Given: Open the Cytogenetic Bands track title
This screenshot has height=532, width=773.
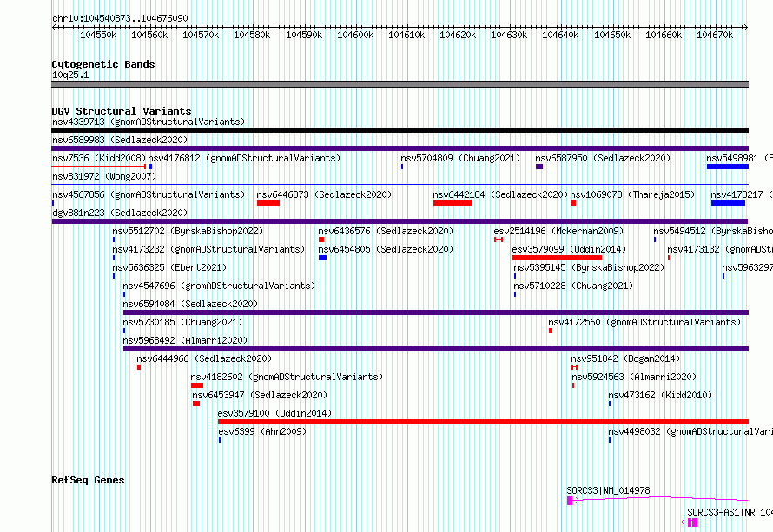Looking at the screenshot, I should [103, 64].
